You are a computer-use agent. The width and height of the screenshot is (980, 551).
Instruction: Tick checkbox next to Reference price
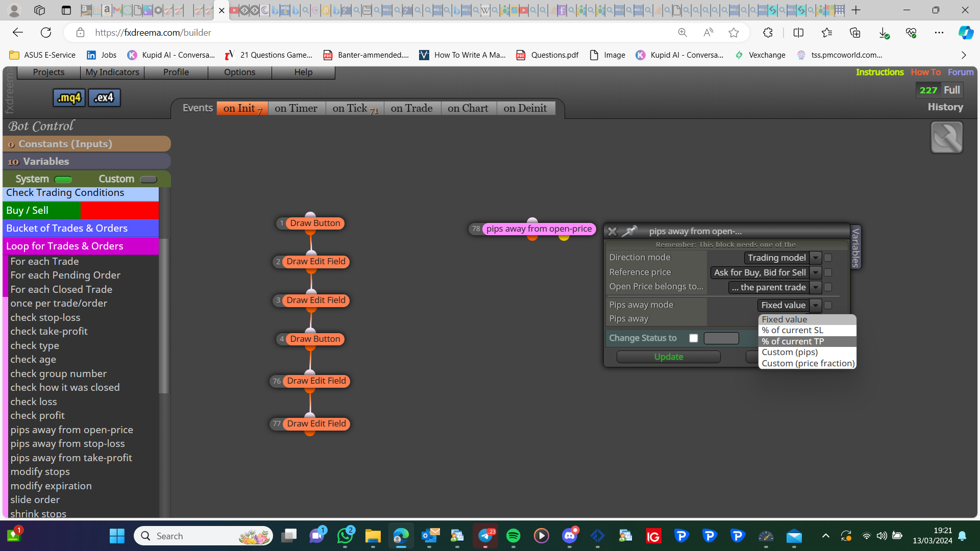(x=828, y=273)
